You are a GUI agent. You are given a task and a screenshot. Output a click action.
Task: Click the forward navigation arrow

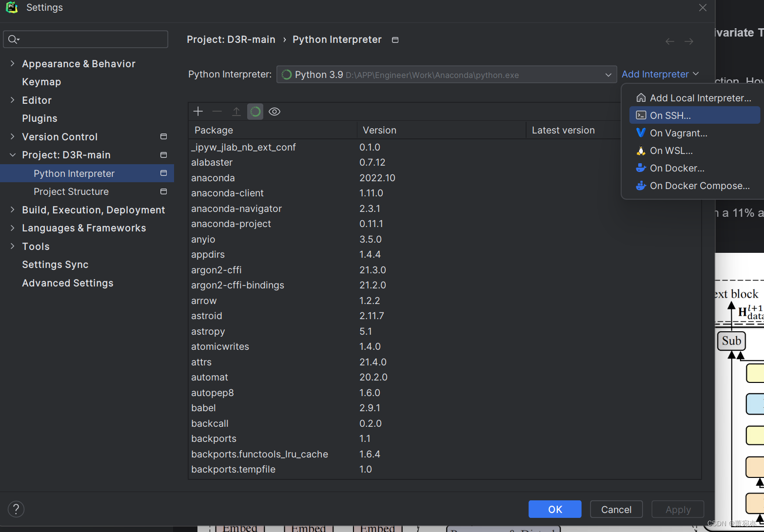point(689,41)
